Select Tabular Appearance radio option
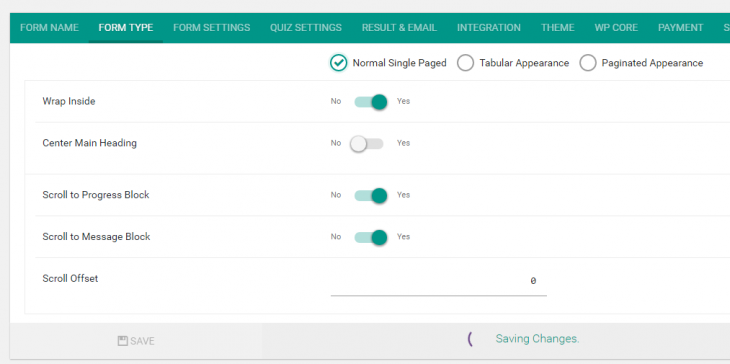The height and width of the screenshot is (364, 730). tap(465, 63)
